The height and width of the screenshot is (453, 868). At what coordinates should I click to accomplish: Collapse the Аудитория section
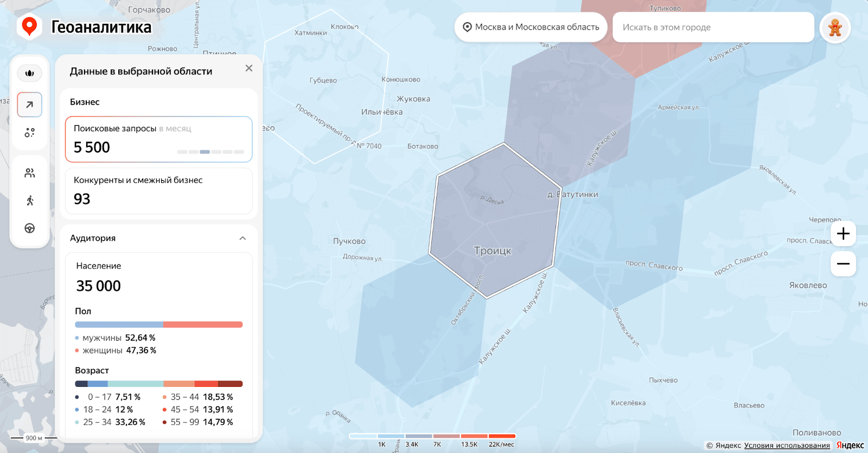(242, 238)
